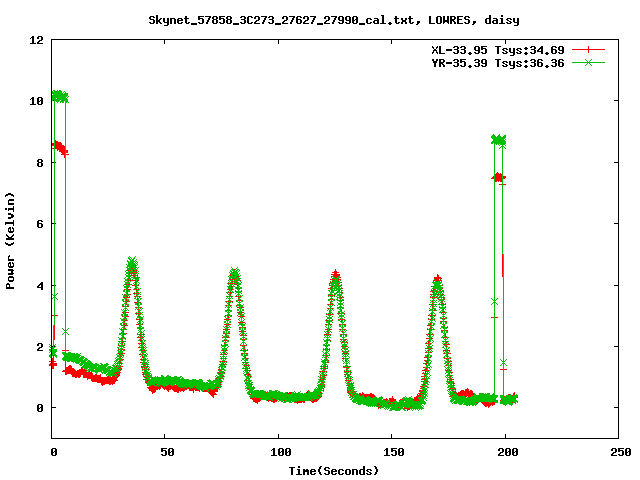Screen dimensions: 640x480
Task: Click the y-axis tick label 10
Action: pos(36,101)
